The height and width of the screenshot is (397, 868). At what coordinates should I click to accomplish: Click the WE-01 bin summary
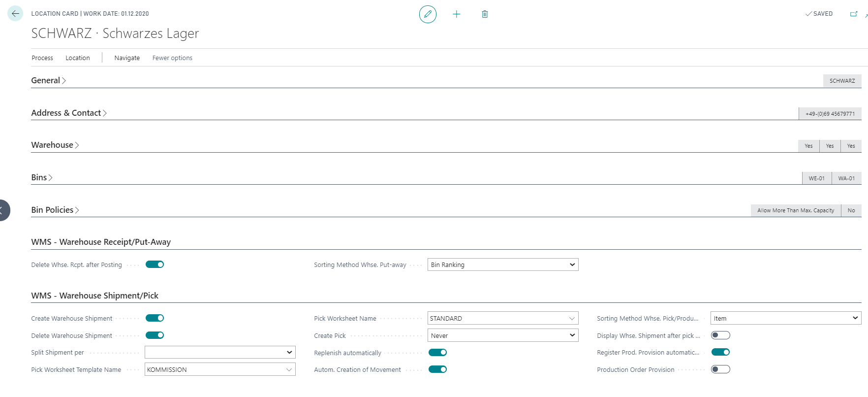tap(817, 178)
